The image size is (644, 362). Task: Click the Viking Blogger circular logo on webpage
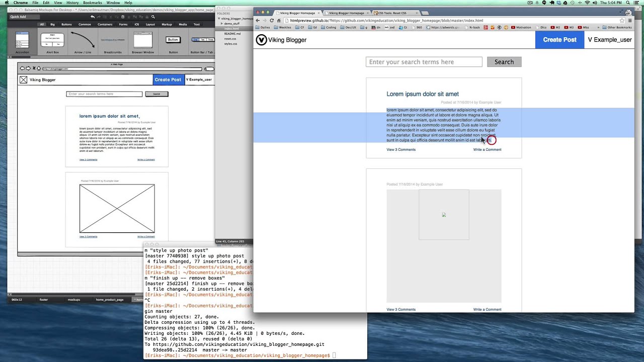click(261, 40)
